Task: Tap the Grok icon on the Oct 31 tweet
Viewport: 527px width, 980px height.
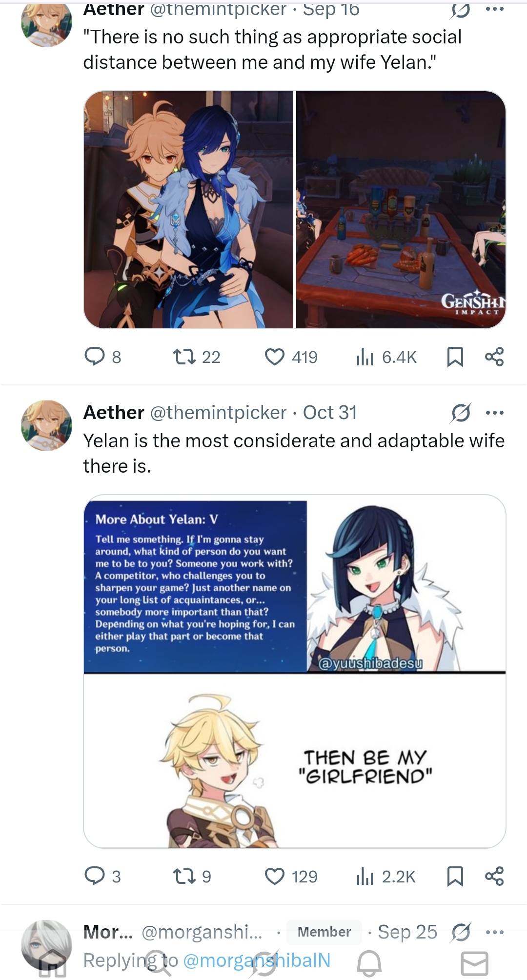Action: tap(461, 413)
